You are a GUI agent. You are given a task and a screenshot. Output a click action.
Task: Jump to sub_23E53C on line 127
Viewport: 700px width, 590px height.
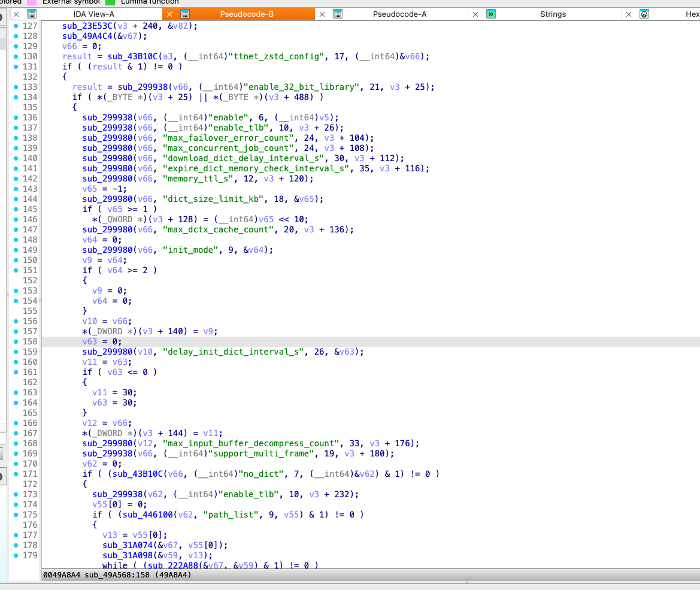[x=87, y=26]
